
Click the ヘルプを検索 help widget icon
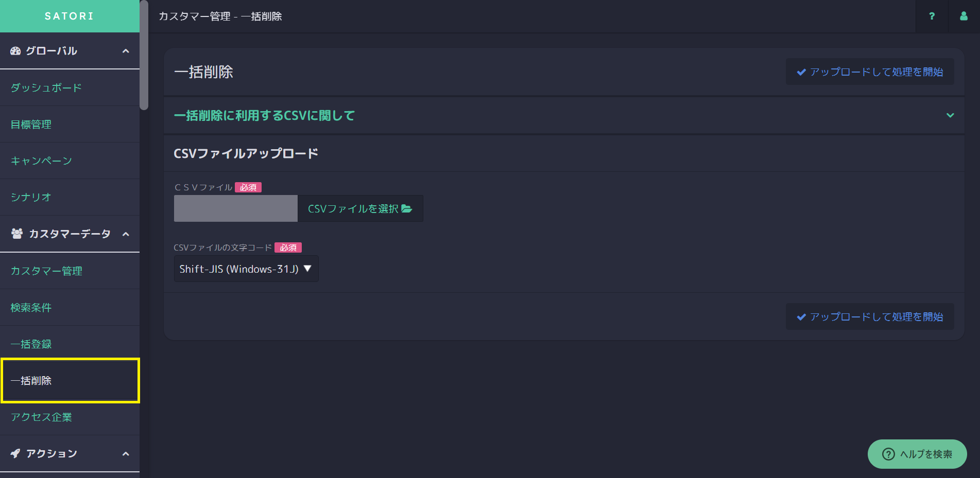coord(888,454)
